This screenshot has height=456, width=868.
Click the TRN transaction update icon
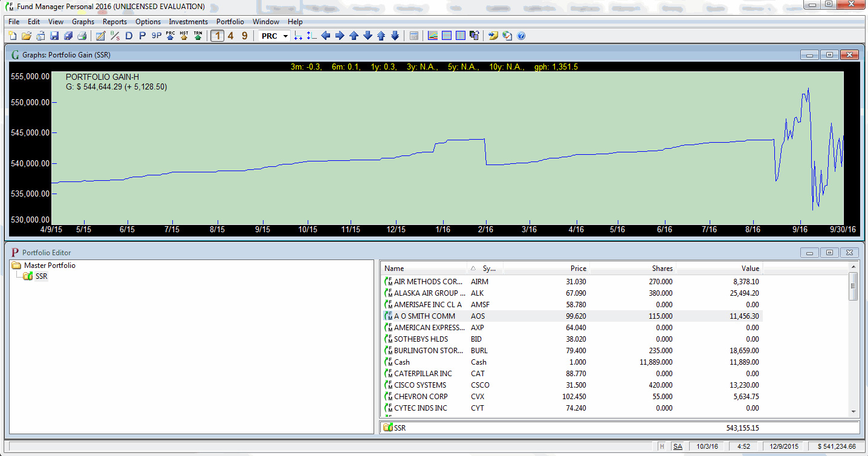point(198,35)
